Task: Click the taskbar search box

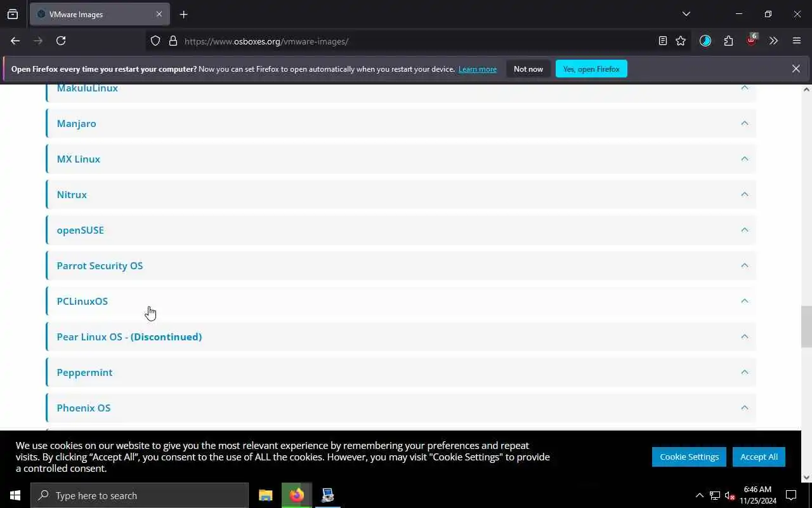Action: pos(140,495)
